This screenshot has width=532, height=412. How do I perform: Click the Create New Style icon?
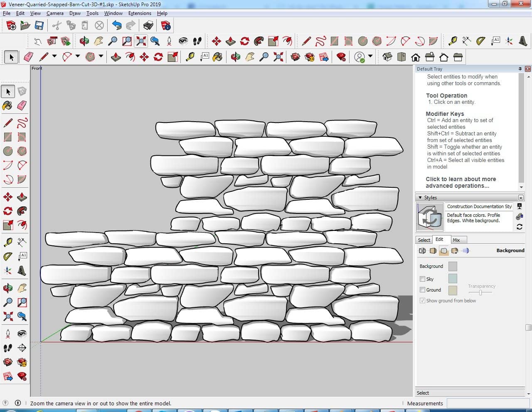(519, 217)
